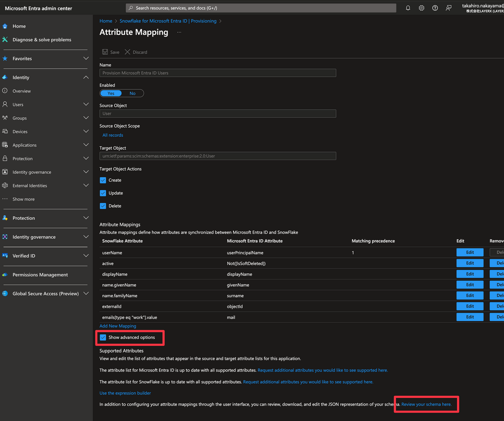
Task: Focus the search resources, services, and docs box
Action: pyautogui.click(x=261, y=8)
